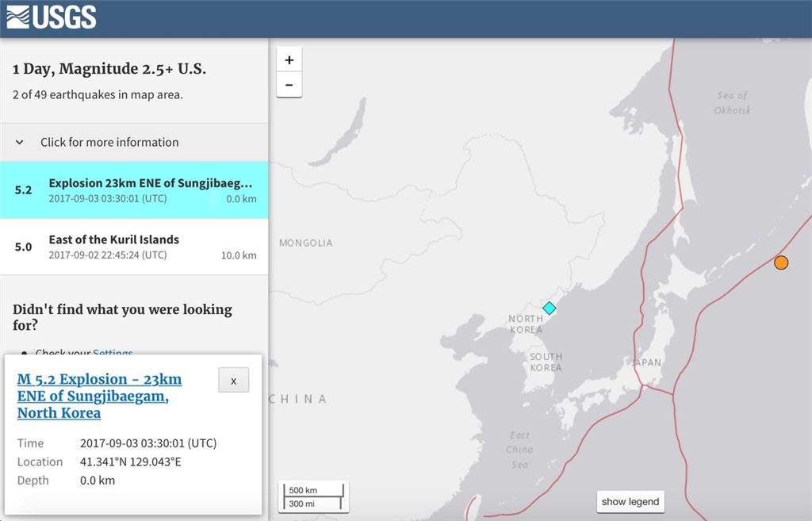Image resolution: width=812 pixels, height=521 pixels.
Task: Select the East of the Kuril Islands entry
Action: tap(134, 247)
